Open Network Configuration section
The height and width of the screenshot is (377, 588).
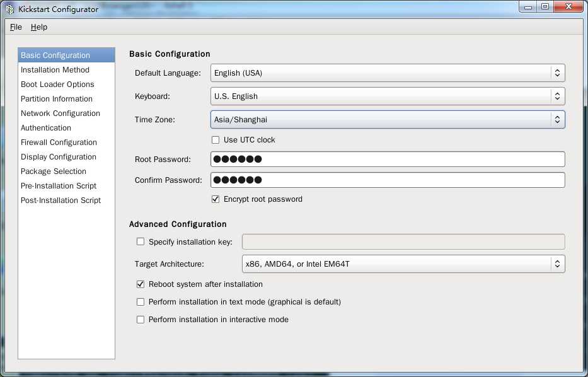pyautogui.click(x=66, y=113)
